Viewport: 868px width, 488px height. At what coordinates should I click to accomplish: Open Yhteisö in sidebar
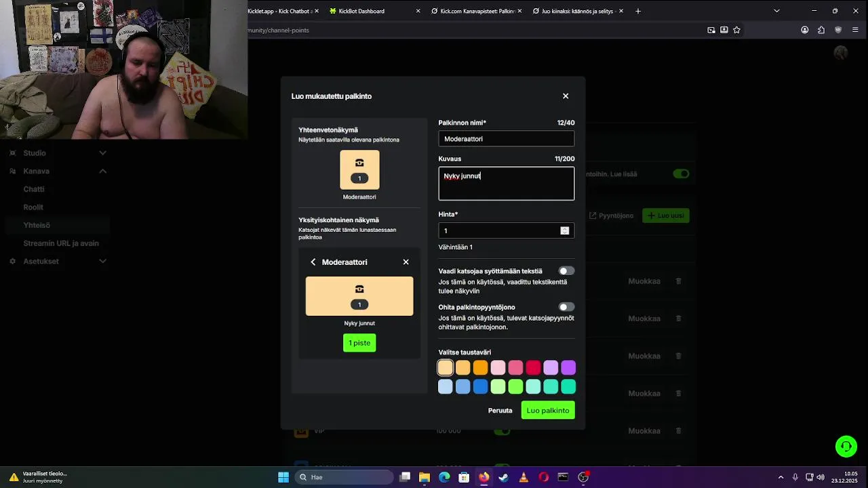point(37,225)
